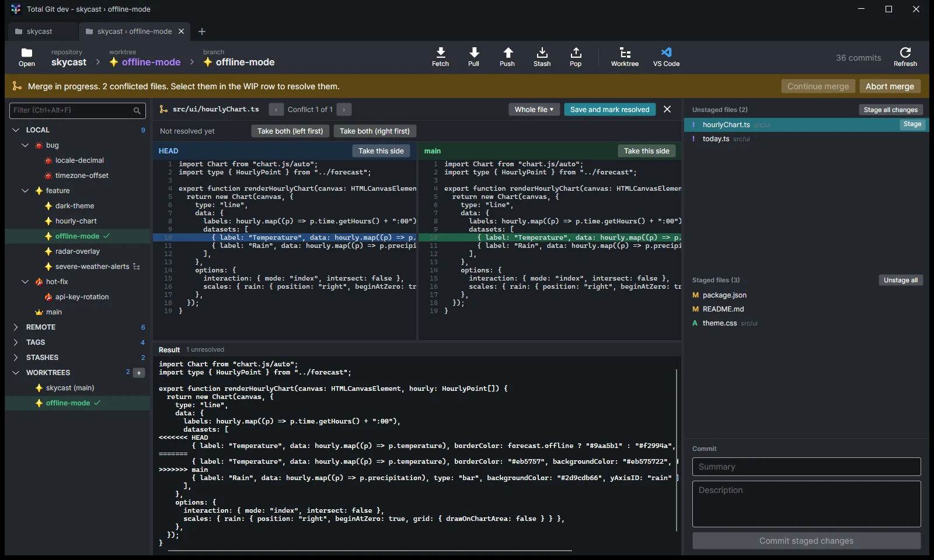This screenshot has height=560, width=934.
Task: Pop the latest stash
Action: click(x=576, y=57)
